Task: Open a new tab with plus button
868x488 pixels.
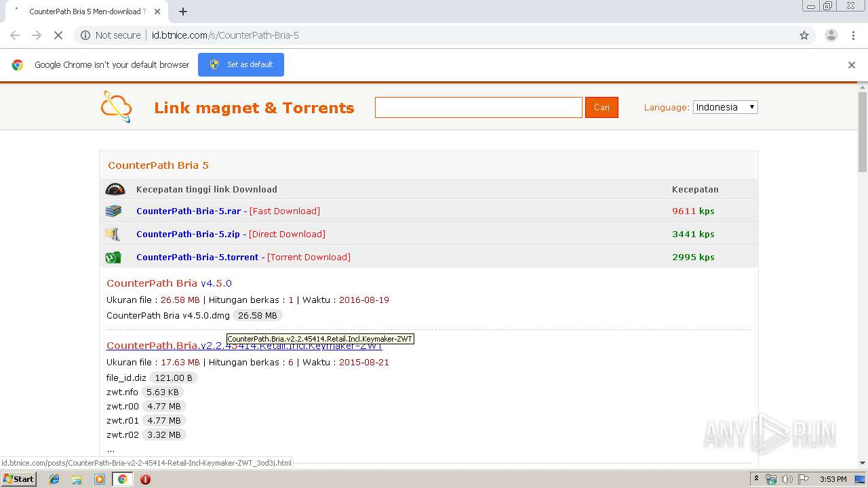Action: tap(183, 12)
